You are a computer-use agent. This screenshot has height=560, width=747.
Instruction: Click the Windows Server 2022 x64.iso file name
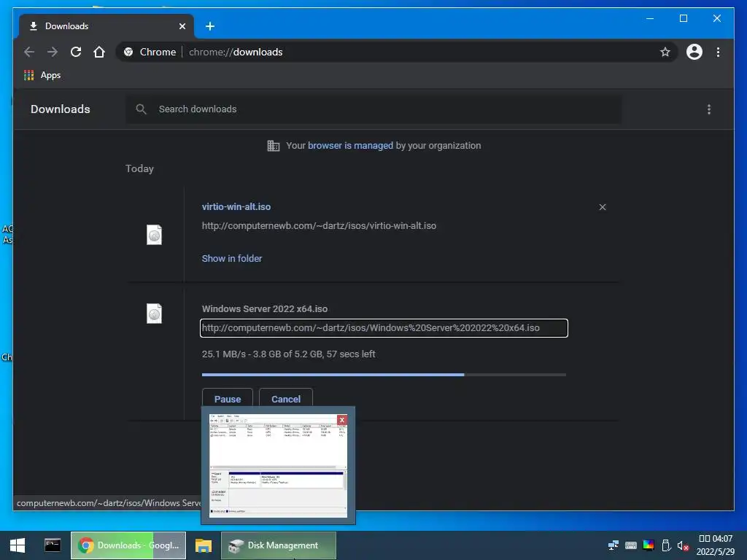point(265,308)
